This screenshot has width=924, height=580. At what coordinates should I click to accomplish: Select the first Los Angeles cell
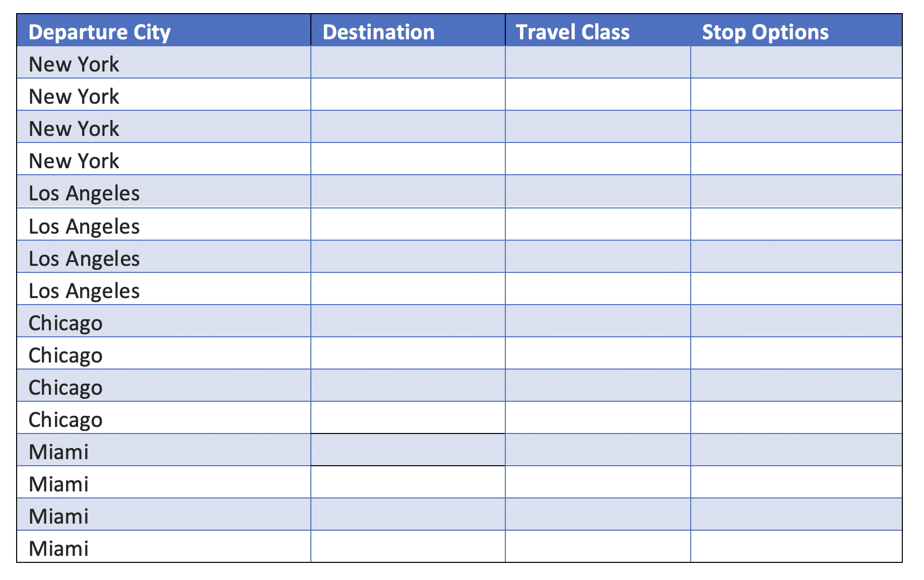pos(84,193)
